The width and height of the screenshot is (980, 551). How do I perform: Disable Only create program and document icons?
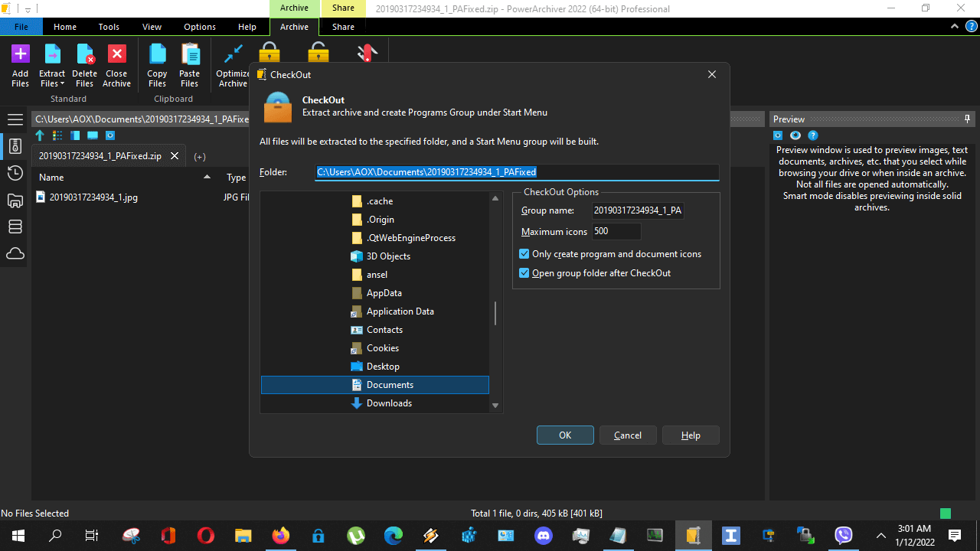coord(524,254)
